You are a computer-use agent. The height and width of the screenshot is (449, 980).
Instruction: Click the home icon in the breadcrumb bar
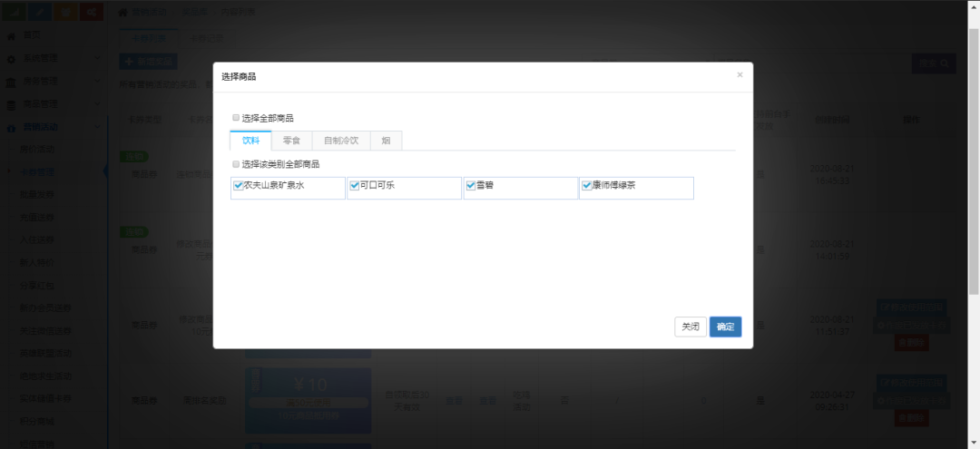[x=123, y=12]
